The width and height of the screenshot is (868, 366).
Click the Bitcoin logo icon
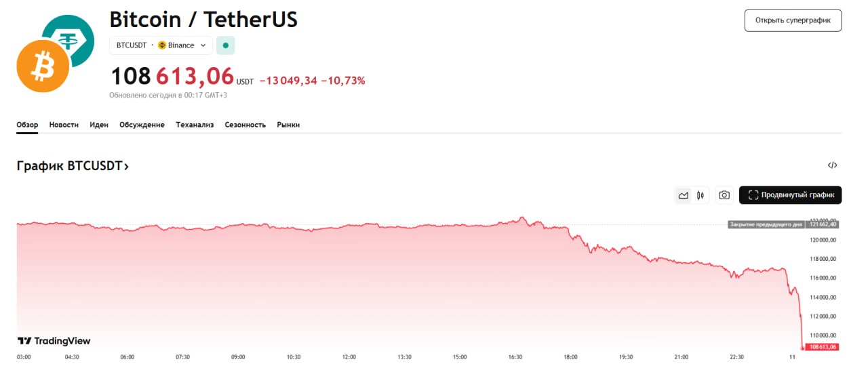tap(43, 66)
